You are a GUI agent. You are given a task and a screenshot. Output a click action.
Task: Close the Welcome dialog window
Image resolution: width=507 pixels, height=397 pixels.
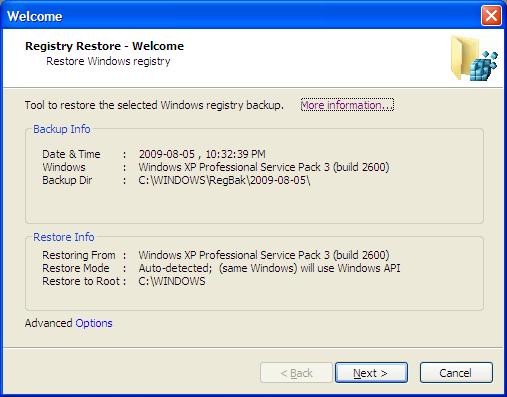(491, 15)
